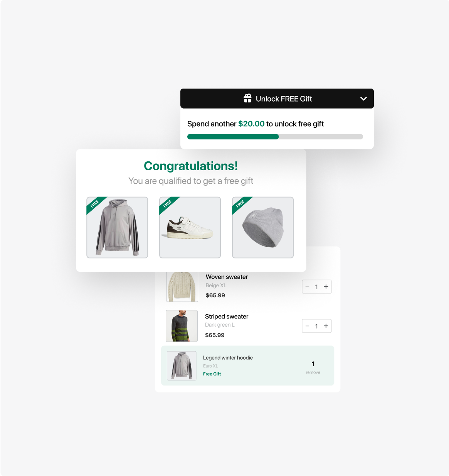Select the free grey beanie gift

[x=263, y=227]
